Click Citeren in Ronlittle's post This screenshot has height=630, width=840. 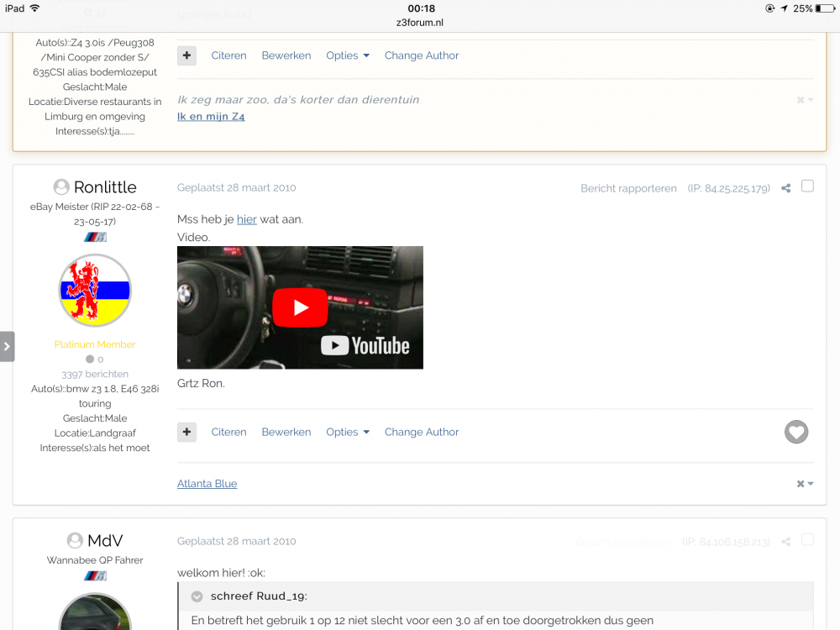pos(228,432)
